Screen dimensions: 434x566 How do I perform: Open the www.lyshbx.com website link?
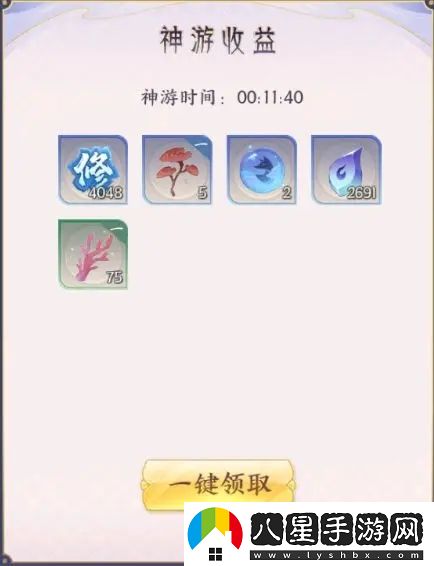[x=337, y=556]
